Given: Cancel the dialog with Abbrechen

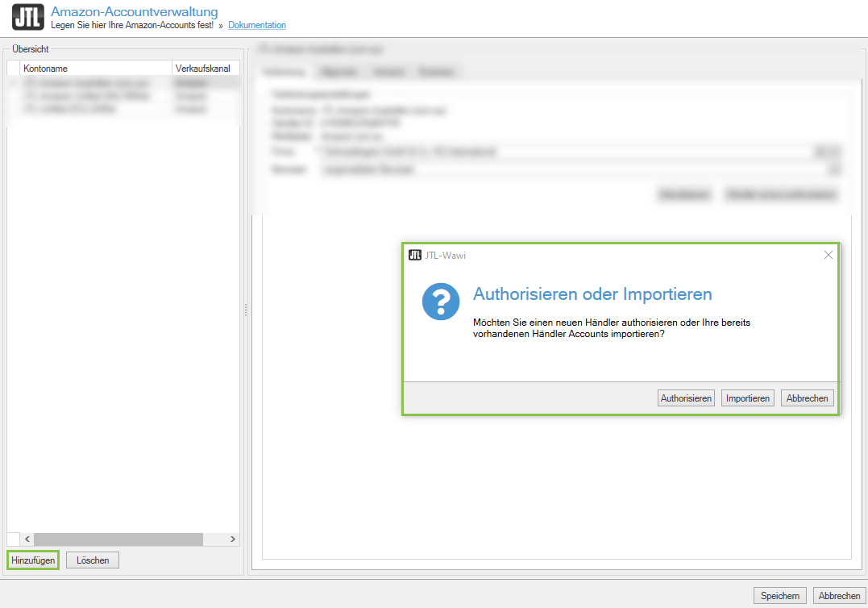Looking at the screenshot, I should [807, 398].
